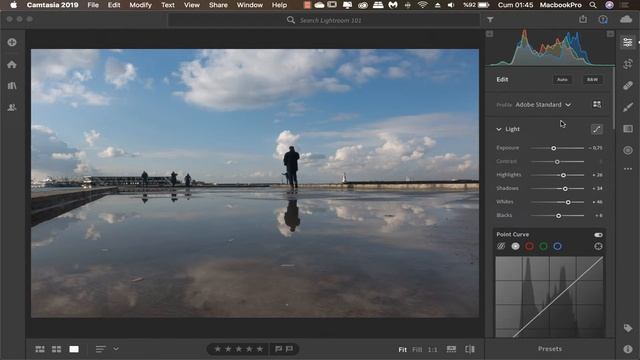This screenshot has width=640, height=360.
Task: Open the Sharing people icon
Action: point(12,107)
